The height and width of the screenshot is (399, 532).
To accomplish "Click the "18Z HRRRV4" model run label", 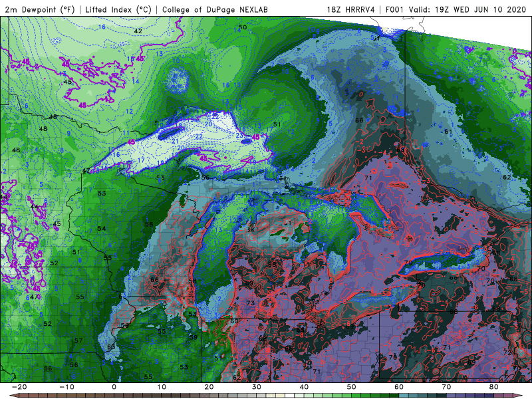I will (x=351, y=9).
